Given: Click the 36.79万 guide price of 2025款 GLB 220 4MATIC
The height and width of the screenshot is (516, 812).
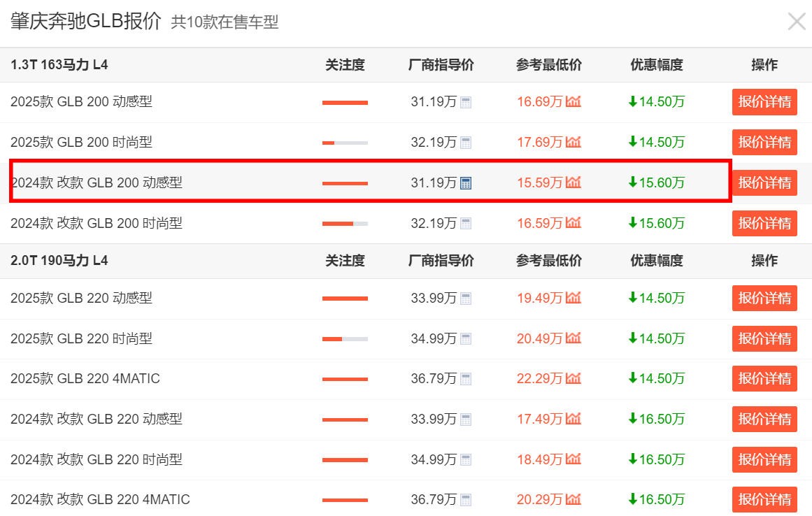Looking at the screenshot, I should click(x=434, y=378).
